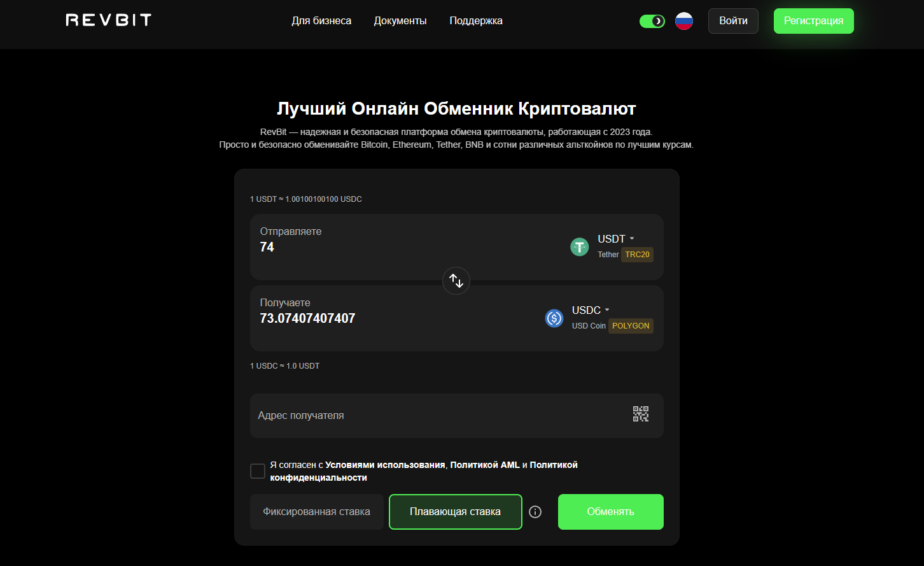This screenshot has width=924, height=566.
Task: Click the Регистрация button
Action: pos(814,21)
